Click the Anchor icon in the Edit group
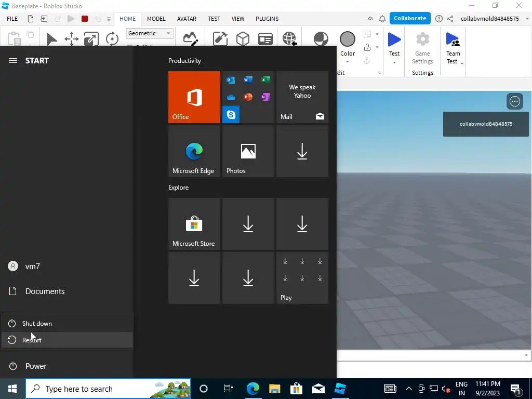The width and height of the screenshot is (532, 399). (367, 60)
